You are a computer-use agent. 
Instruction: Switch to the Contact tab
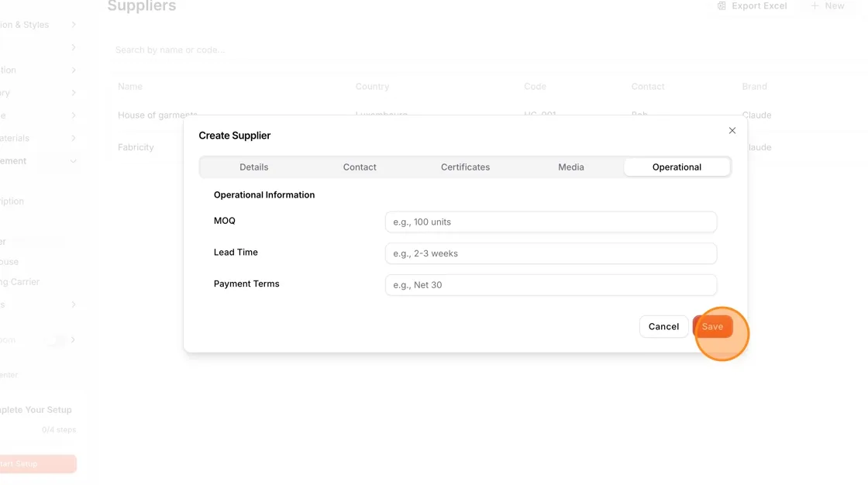pyautogui.click(x=360, y=167)
